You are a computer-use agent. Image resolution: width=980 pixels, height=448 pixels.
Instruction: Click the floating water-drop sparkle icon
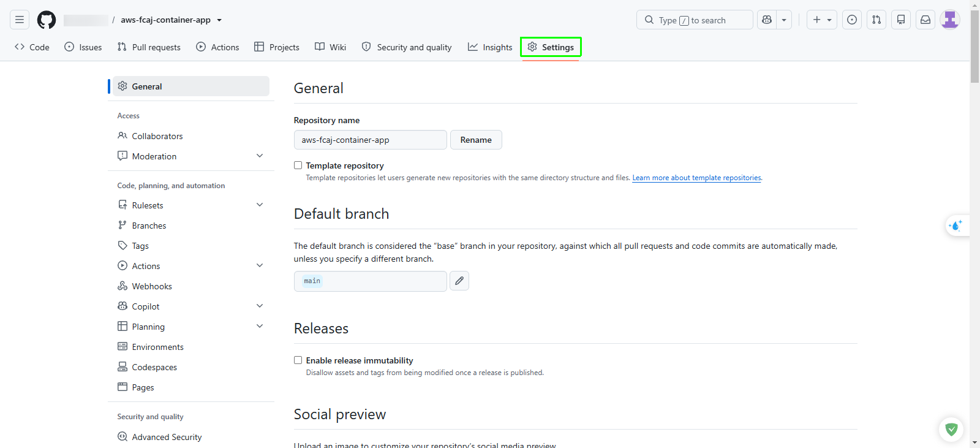click(x=956, y=226)
